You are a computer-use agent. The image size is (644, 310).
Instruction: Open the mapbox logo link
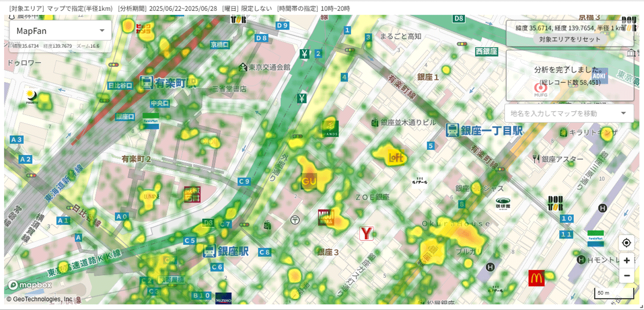[30, 285]
